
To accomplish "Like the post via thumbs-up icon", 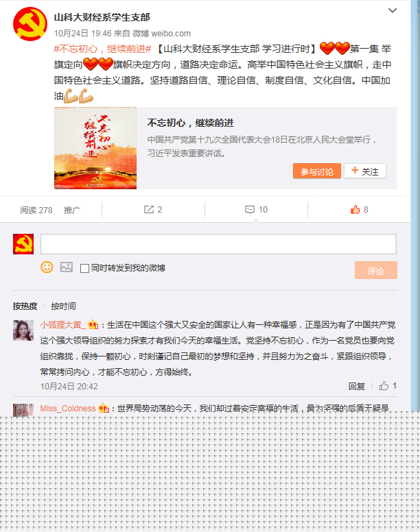I will 355,209.
